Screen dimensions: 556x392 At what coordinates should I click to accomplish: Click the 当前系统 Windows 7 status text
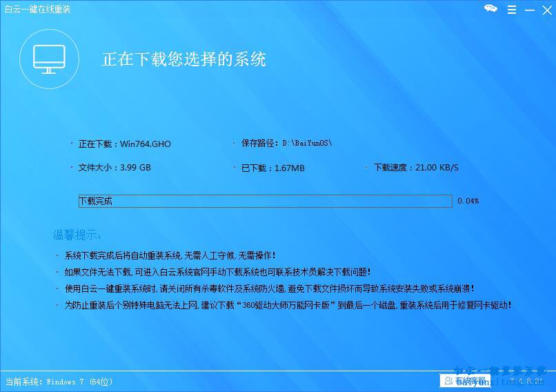[x=59, y=382]
